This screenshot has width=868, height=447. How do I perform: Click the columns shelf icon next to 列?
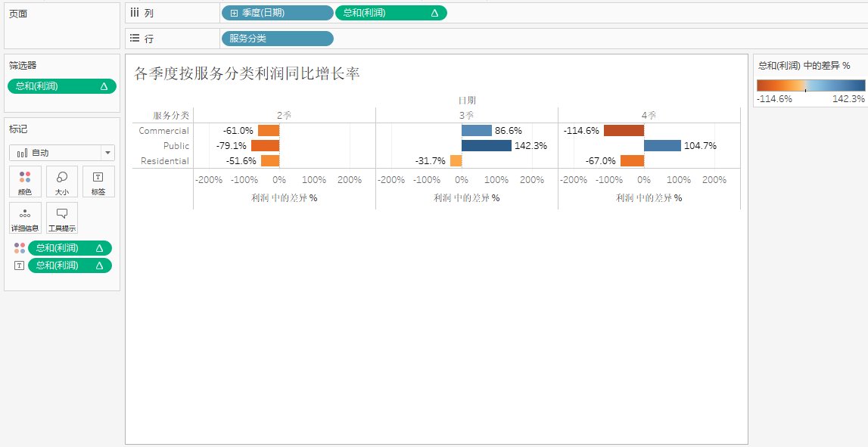[135, 13]
